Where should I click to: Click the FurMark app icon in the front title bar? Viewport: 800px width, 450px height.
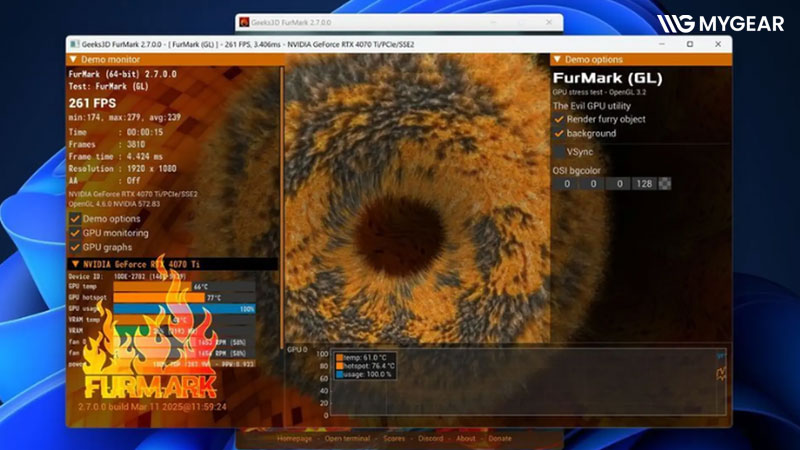[75, 44]
